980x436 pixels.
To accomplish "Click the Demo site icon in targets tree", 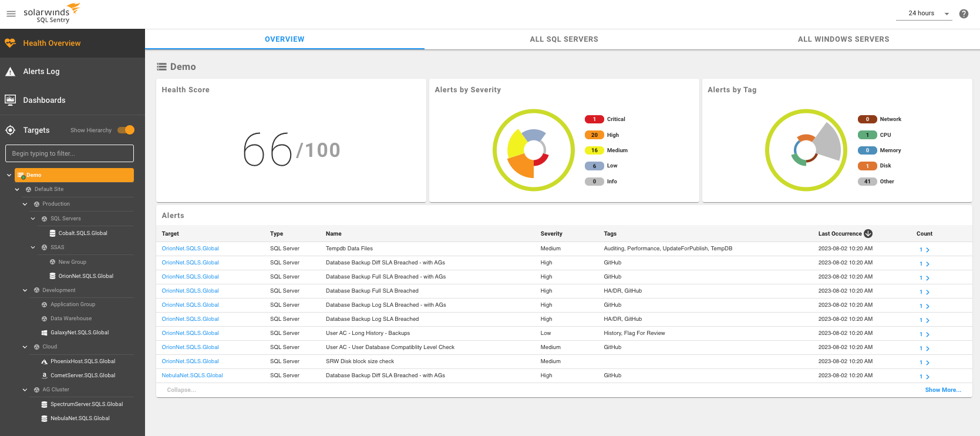I will tap(21, 175).
